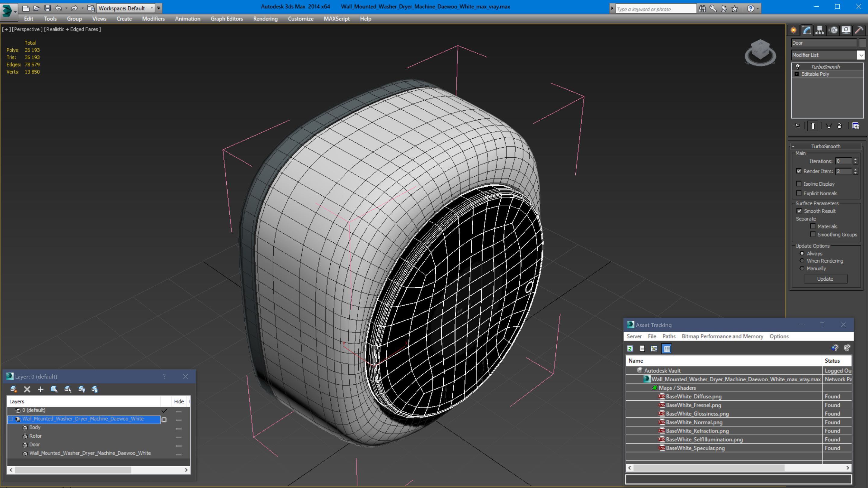Collapse the TurboSmooth rollout
The image size is (868, 488).
pyautogui.click(x=793, y=146)
